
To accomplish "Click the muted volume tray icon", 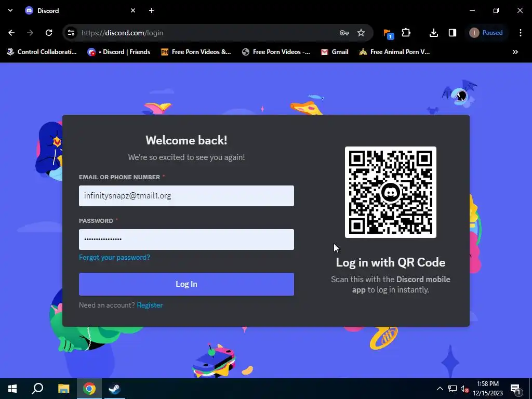I will click(464, 389).
